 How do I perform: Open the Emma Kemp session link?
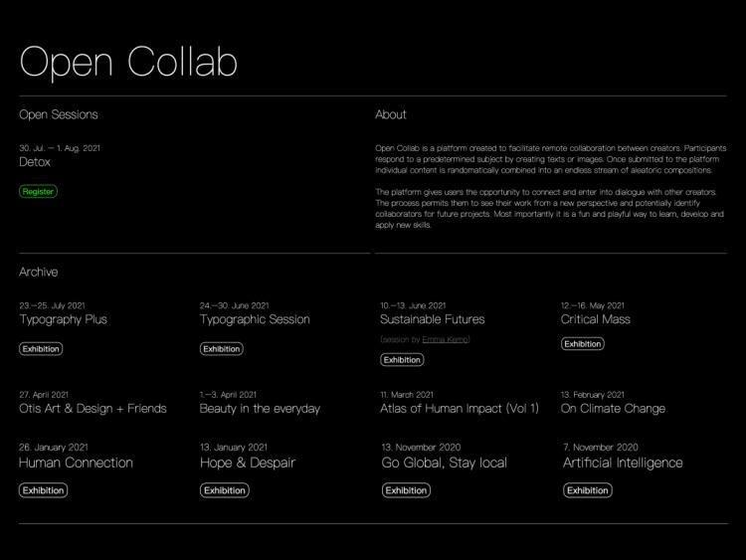coord(445,339)
